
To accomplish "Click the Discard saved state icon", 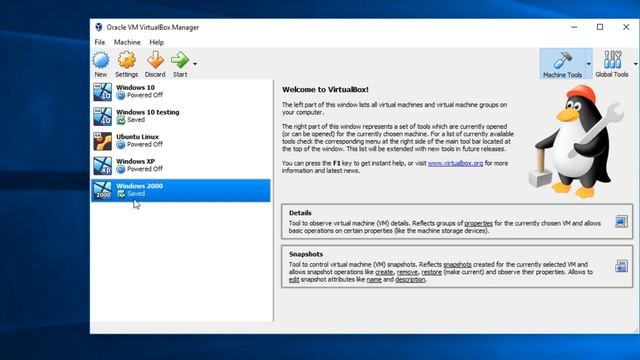I will [155, 60].
